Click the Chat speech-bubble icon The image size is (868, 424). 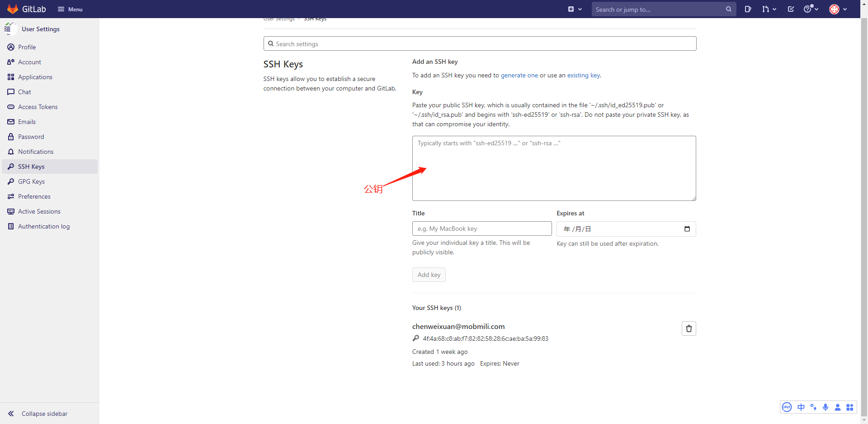[x=11, y=92]
